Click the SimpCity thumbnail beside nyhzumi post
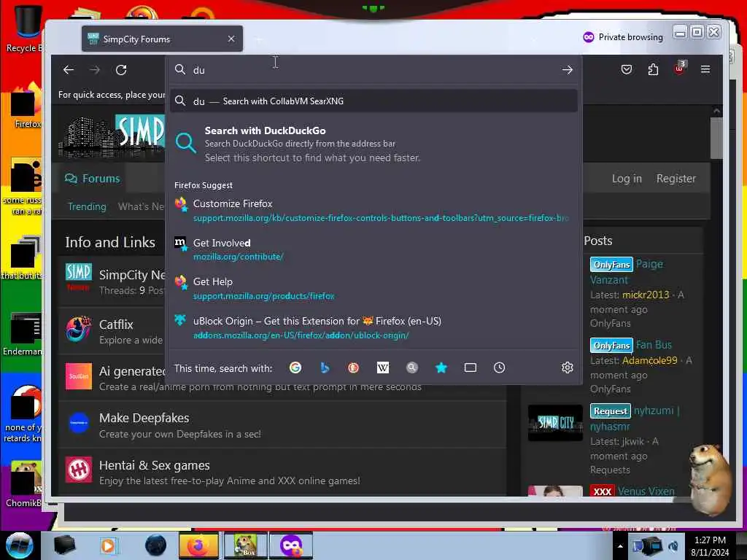747x560 pixels. coord(555,422)
